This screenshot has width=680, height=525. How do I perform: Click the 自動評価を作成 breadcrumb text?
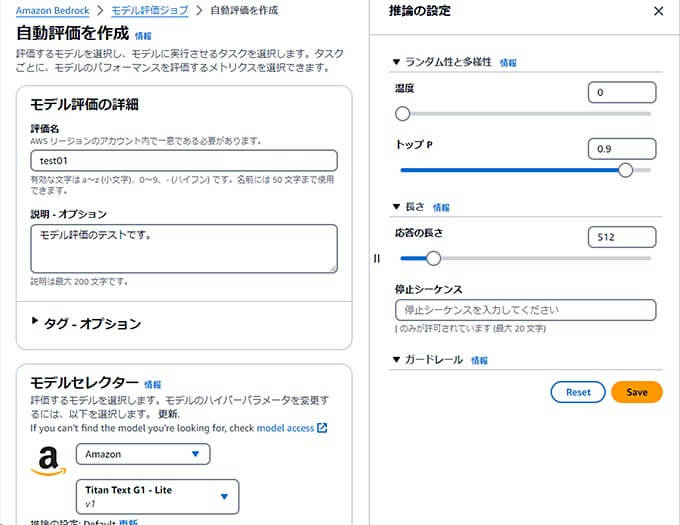(x=244, y=10)
